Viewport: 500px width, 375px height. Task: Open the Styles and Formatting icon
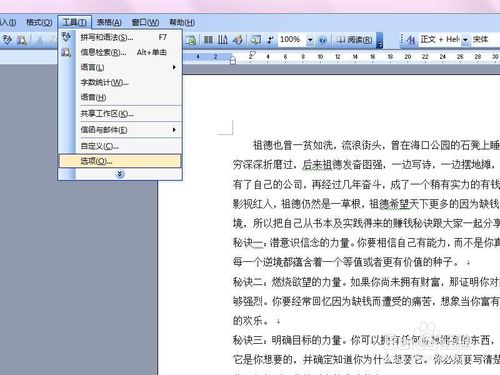point(411,40)
